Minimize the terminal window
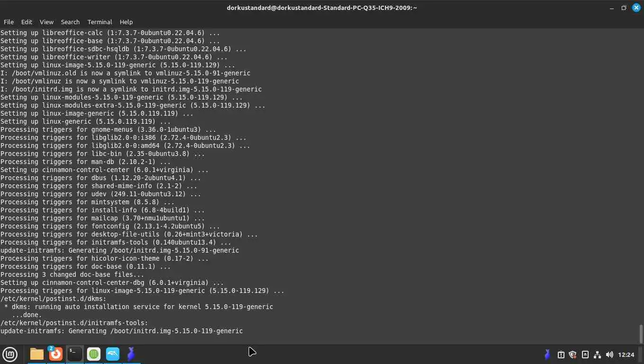This screenshot has width=644, height=364. 612,8
